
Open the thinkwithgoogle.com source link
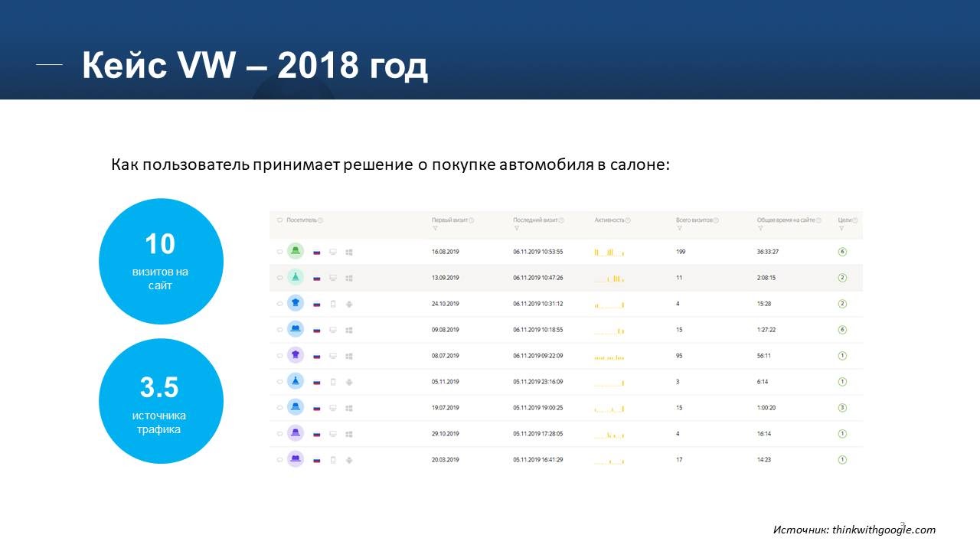tap(884, 530)
